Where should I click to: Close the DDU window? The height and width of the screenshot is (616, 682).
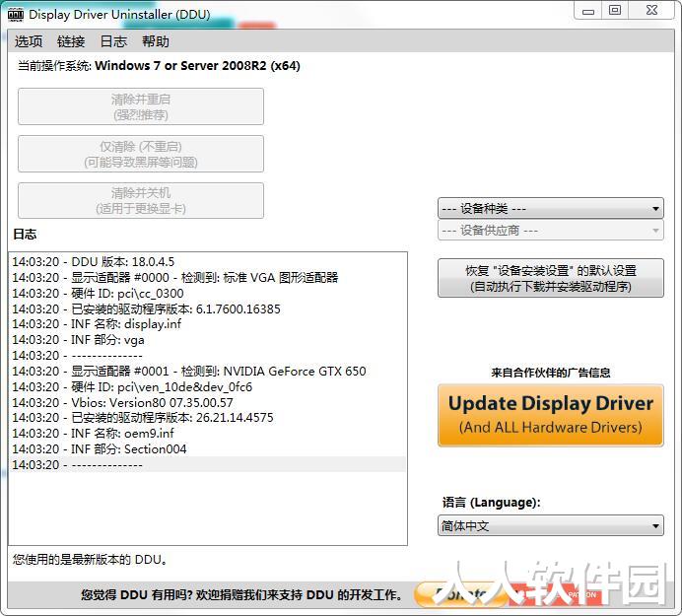point(651,11)
